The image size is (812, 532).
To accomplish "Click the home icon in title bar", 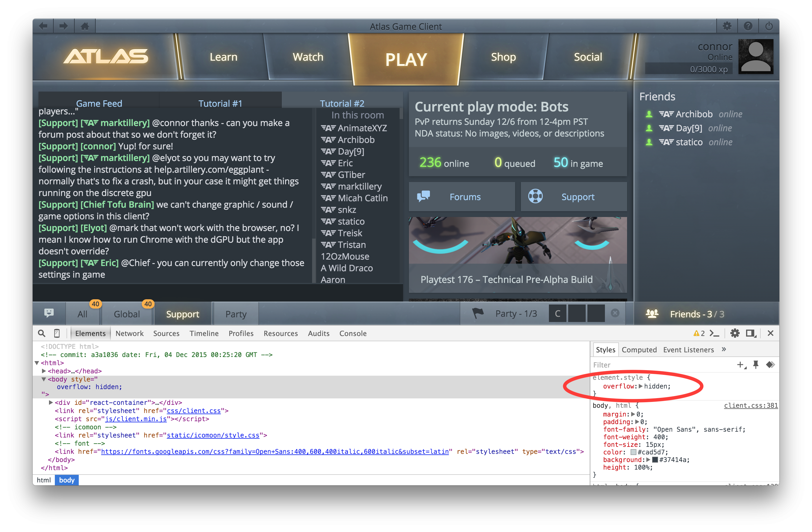I will (85, 26).
